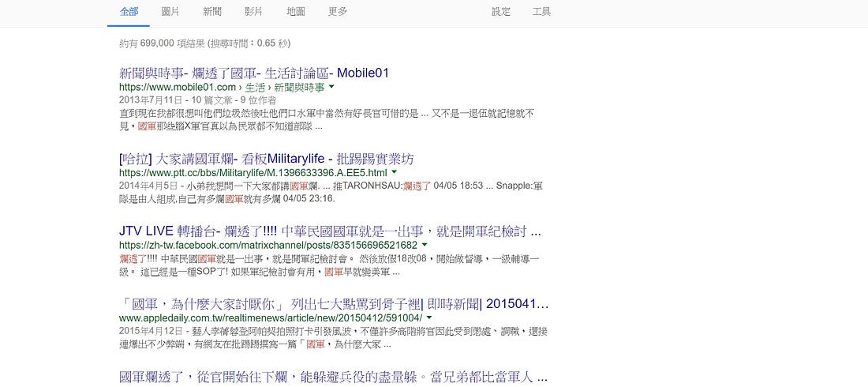
Task: Expand the 更多 menu
Action: [338, 12]
